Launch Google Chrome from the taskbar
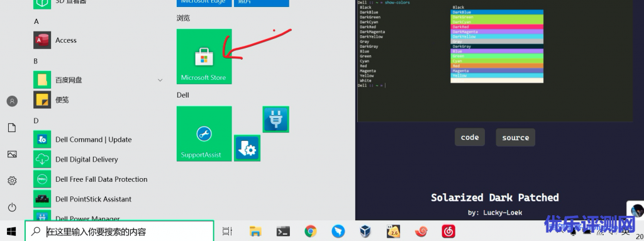 pos(311,232)
